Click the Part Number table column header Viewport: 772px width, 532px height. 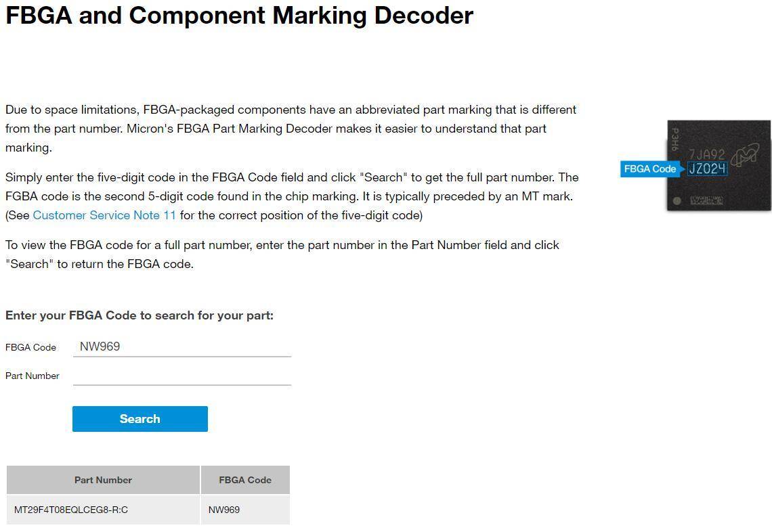103,480
